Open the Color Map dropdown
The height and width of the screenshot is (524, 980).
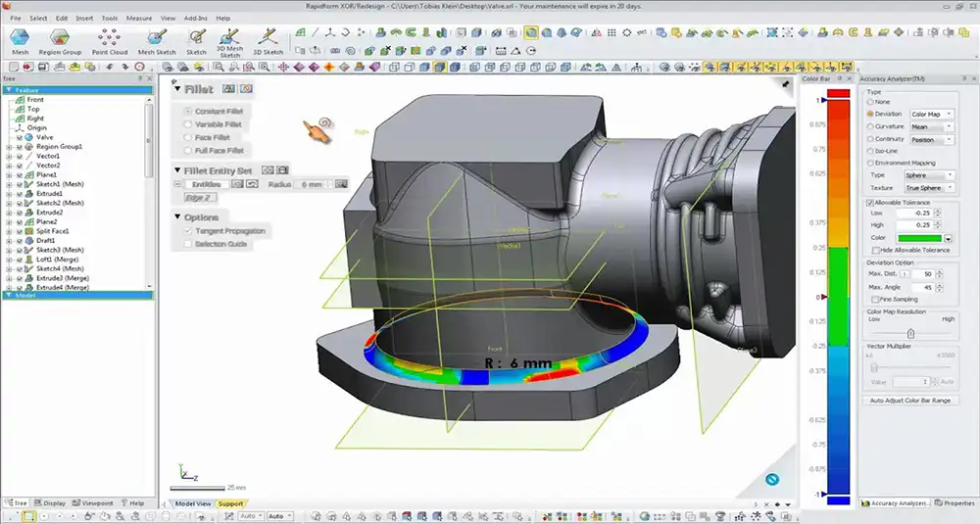[931, 115]
